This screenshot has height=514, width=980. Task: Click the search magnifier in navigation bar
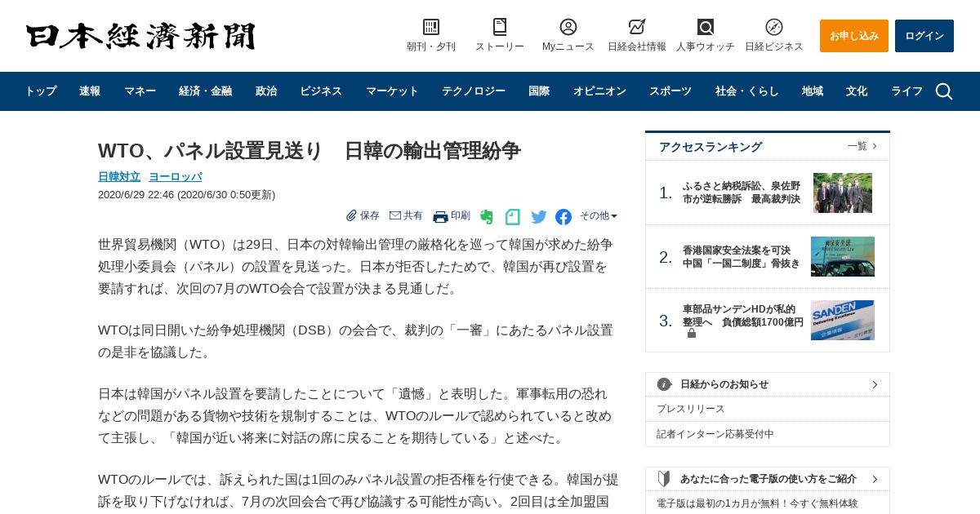[944, 91]
